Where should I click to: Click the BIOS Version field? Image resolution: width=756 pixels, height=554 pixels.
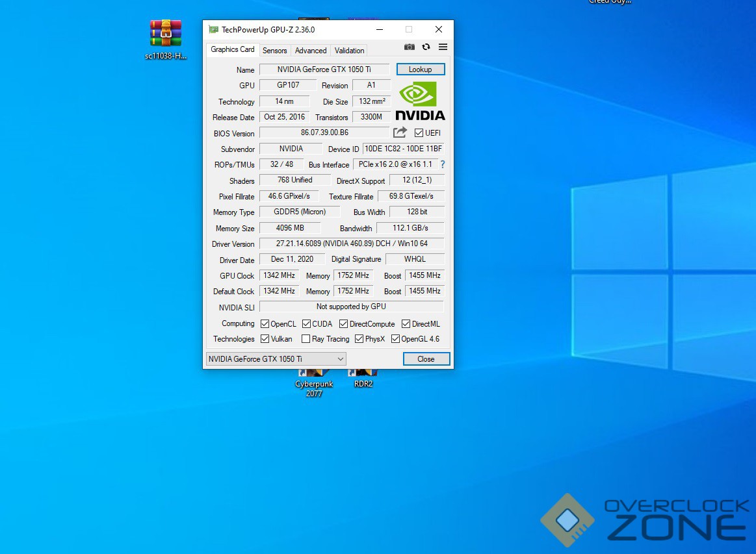(324, 132)
